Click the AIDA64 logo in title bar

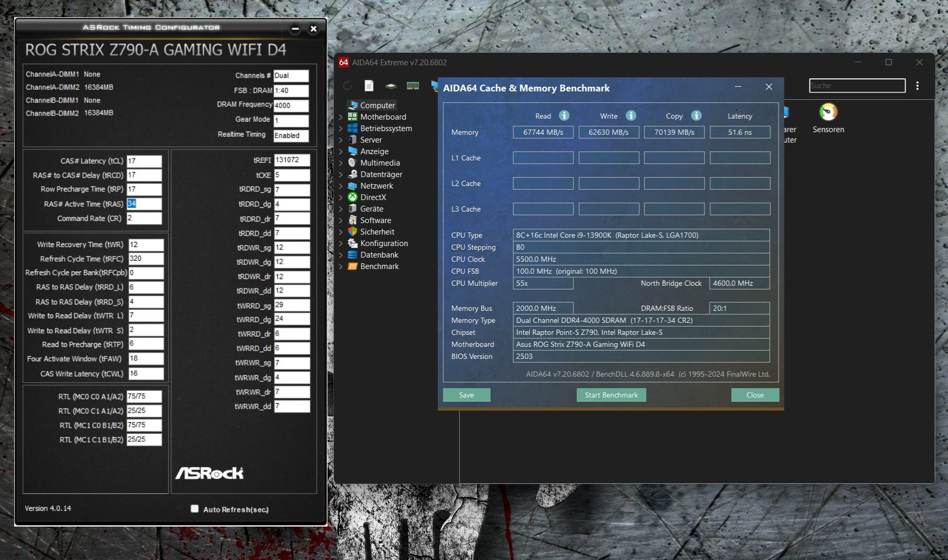tap(343, 62)
